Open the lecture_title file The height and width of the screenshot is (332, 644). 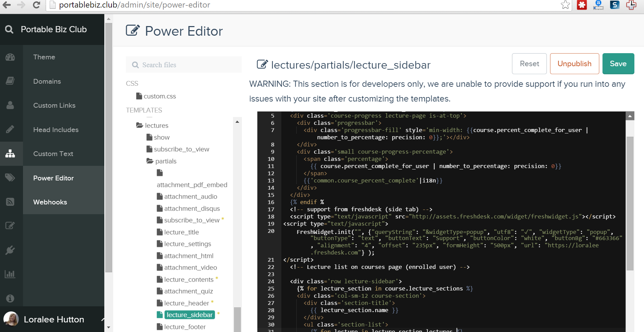coord(182,232)
